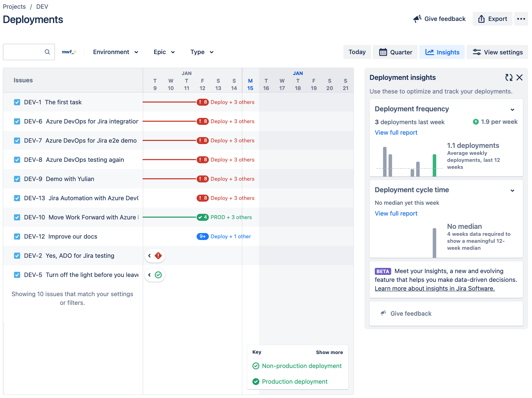Open the three-dots more actions menu
This screenshot has width=532, height=398.
click(521, 19)
